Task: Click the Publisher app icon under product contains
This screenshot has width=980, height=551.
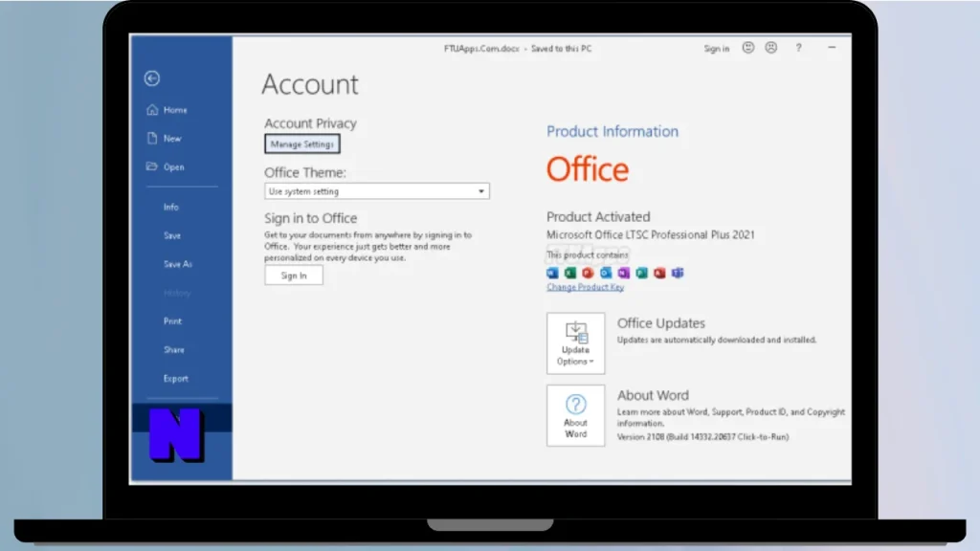Action: [641, 273]
